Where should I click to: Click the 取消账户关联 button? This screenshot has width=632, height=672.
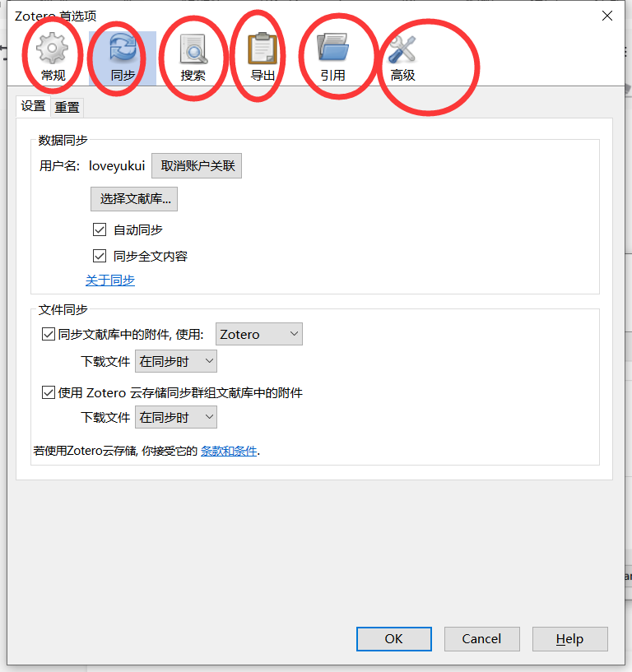(x=197, y=165)
